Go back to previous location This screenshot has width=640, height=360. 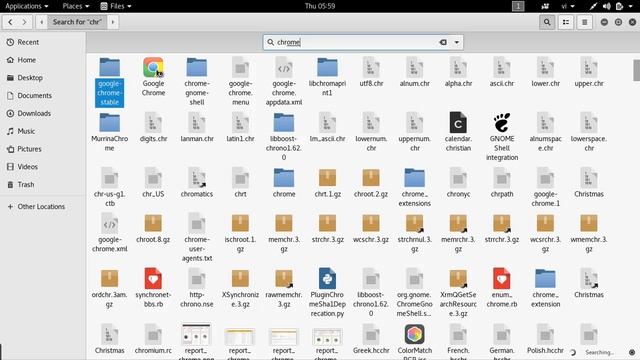pos(10,22)
